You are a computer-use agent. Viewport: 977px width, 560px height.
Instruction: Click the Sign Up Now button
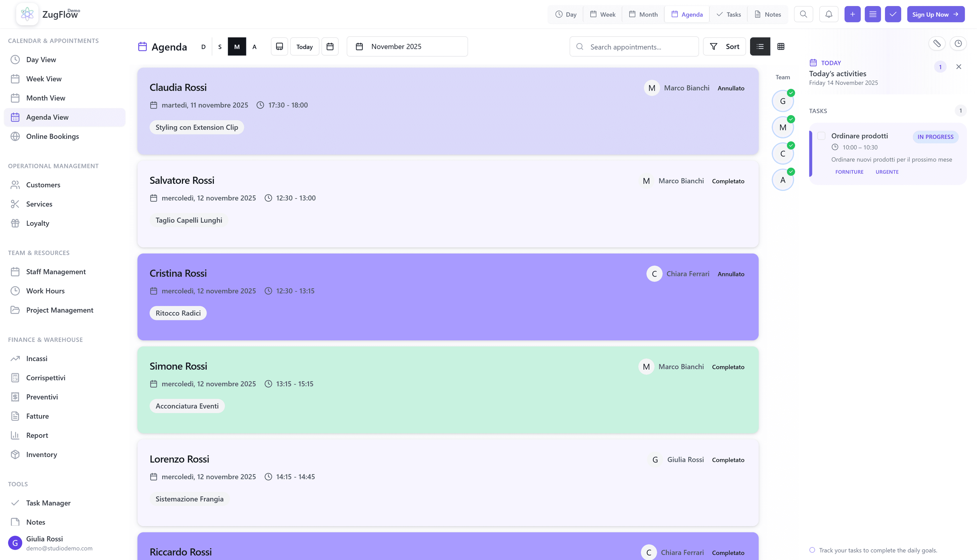click(936, 14)
